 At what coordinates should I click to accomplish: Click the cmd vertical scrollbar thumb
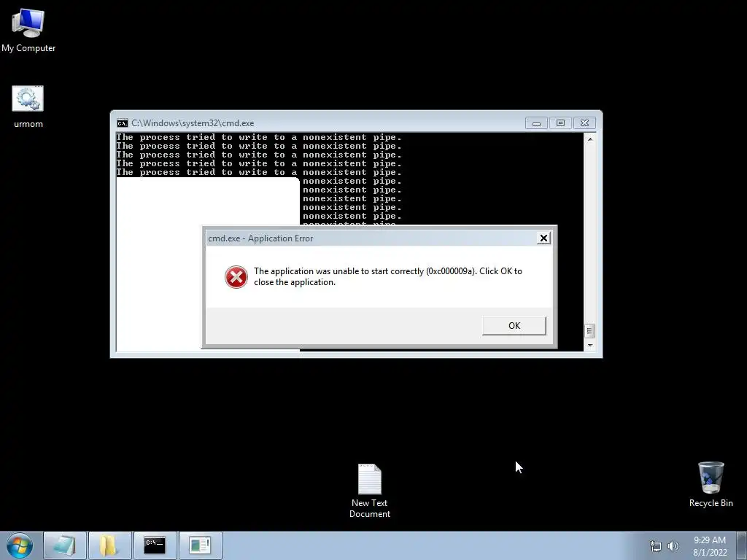point(589,330)
